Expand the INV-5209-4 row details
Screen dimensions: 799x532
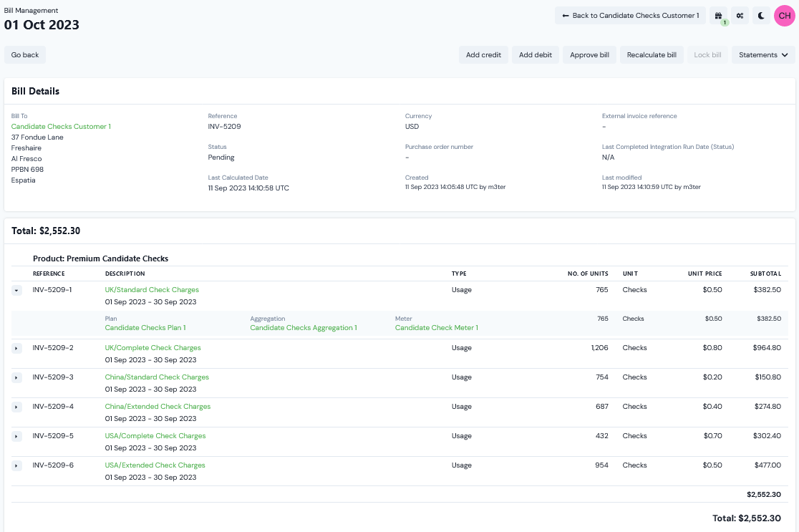(16, 407)
